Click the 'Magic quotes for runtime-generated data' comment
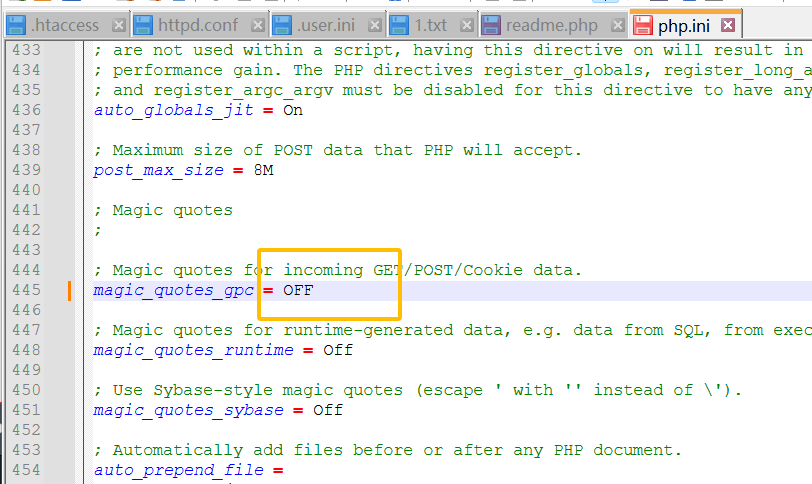Screen dimensions: 812x484 pyautogui.click(x=453, y=330)
